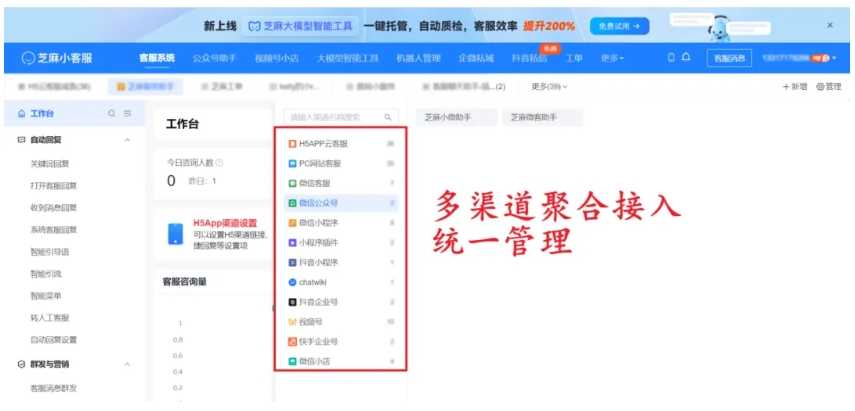Open notifications bell in top bar
855x411 pixels.
(x=686, y=57)
